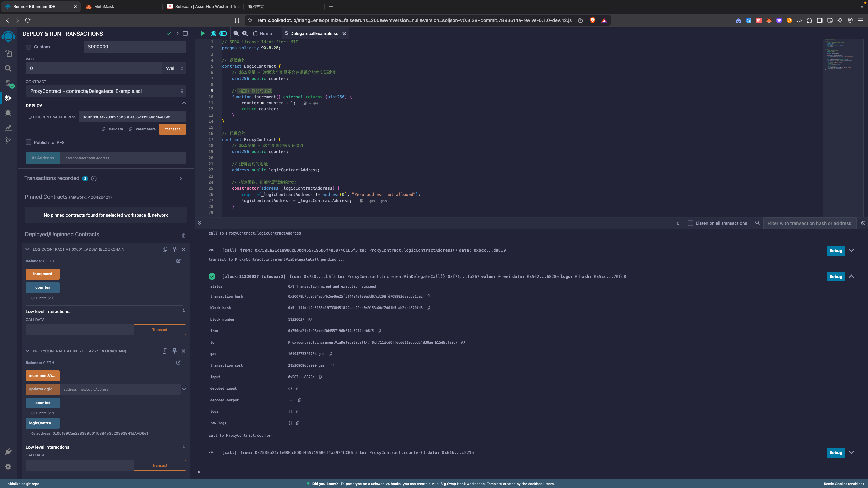The height and width of the screenshot is (488, 868).
Task: Collapse the DEPLOY section chevron
Action: (x=184, y=103)
